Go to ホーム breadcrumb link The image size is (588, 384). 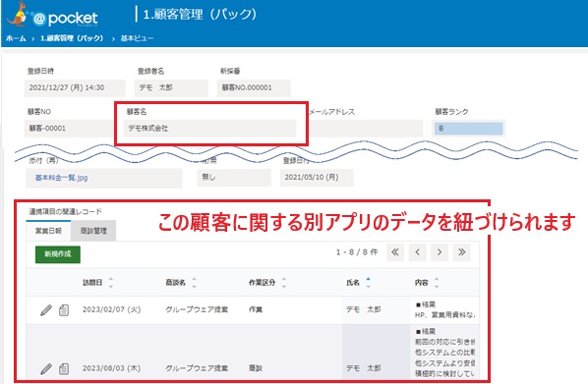(x=16, y=38)
